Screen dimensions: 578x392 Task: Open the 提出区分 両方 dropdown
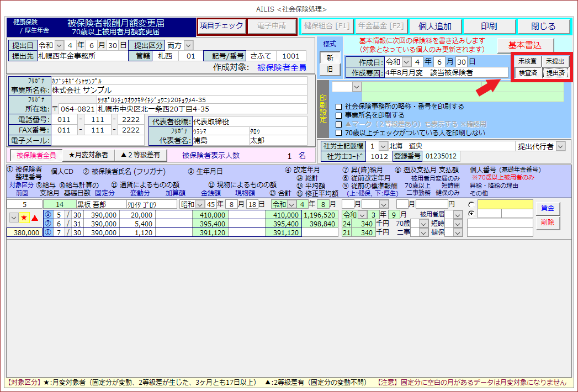click(x=189, y=45)
